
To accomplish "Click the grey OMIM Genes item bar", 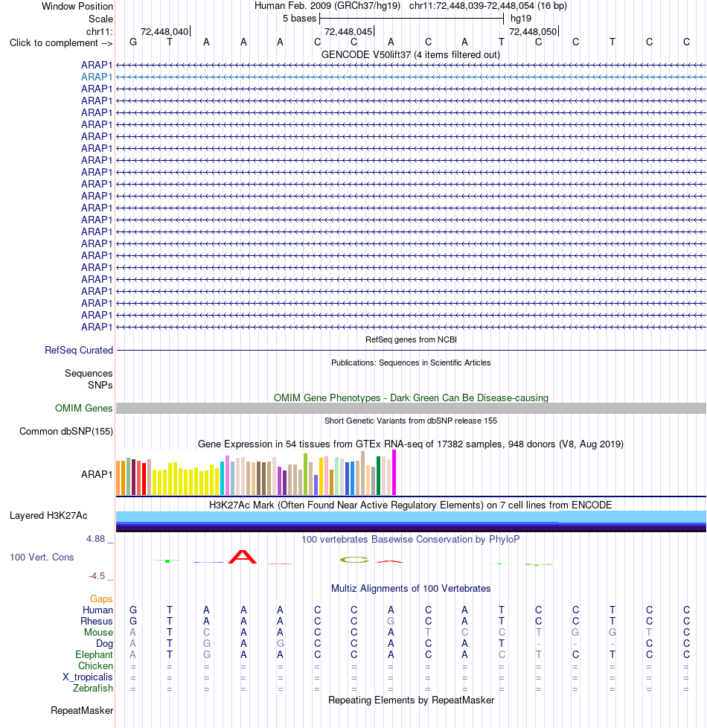I will tap(411, 409).
